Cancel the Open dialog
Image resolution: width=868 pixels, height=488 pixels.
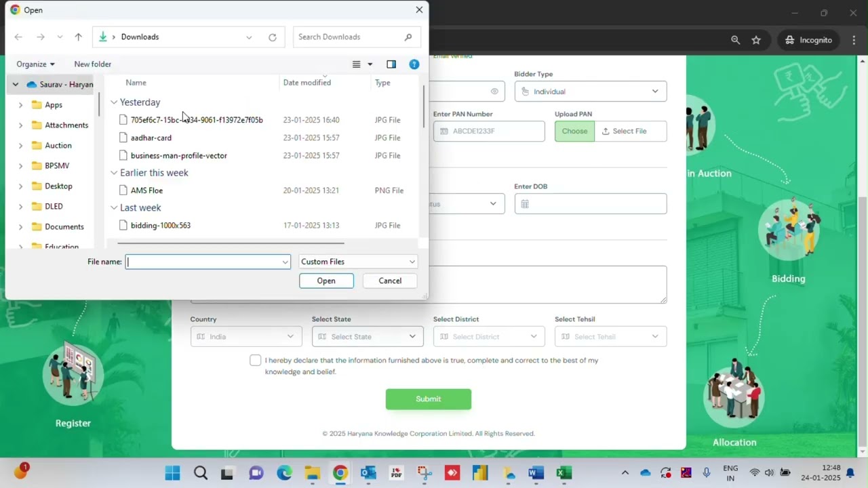(390, 281)
